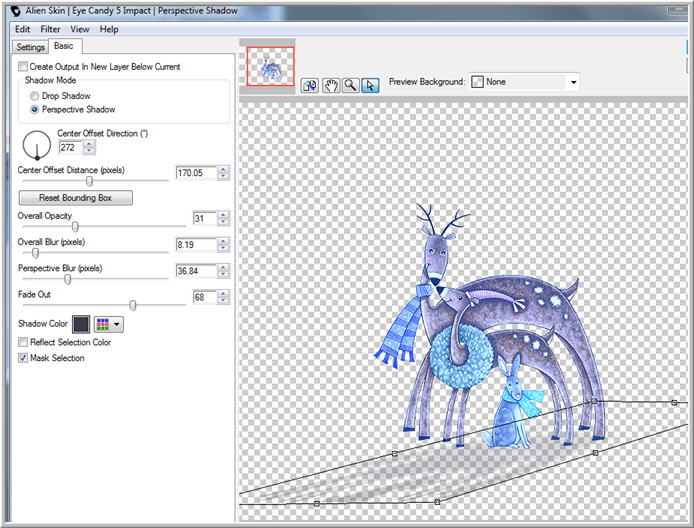Click the Center Offset Direction stepper arrows
Image resolution: width=694 pixels, height=528 pixels.
tap(89, 147)
